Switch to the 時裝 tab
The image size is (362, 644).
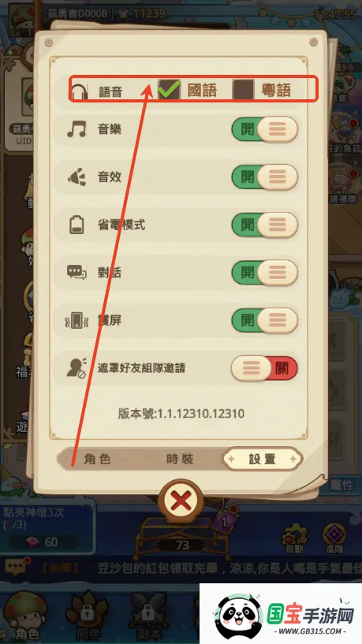(x=180, y=459)
